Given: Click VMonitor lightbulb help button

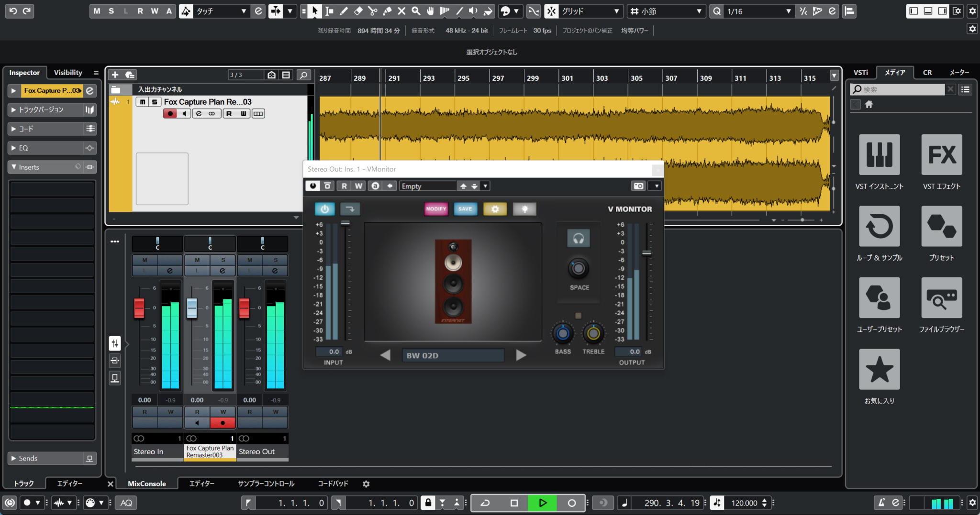Looking at the screenshot, I should 524,209.
